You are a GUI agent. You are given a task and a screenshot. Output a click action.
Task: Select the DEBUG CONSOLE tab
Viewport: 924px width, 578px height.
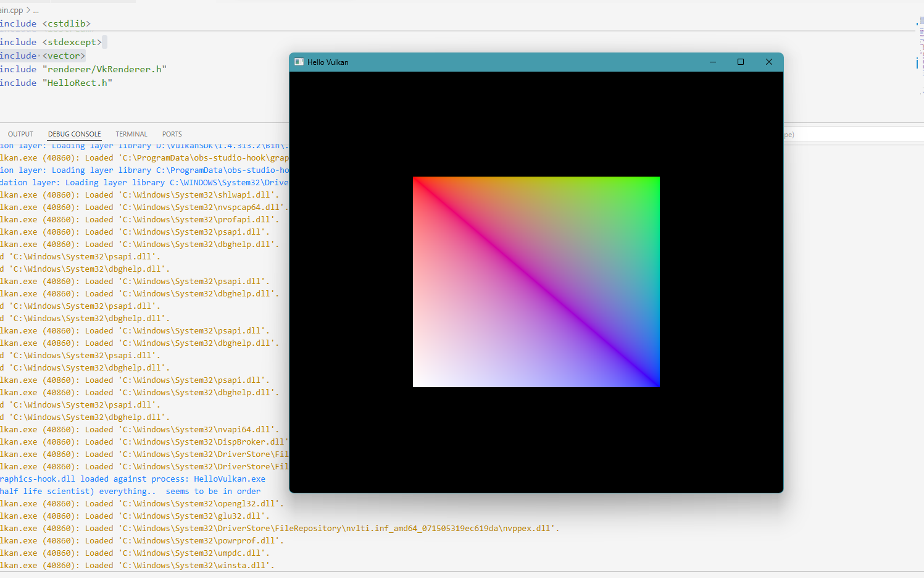[75, 134]
